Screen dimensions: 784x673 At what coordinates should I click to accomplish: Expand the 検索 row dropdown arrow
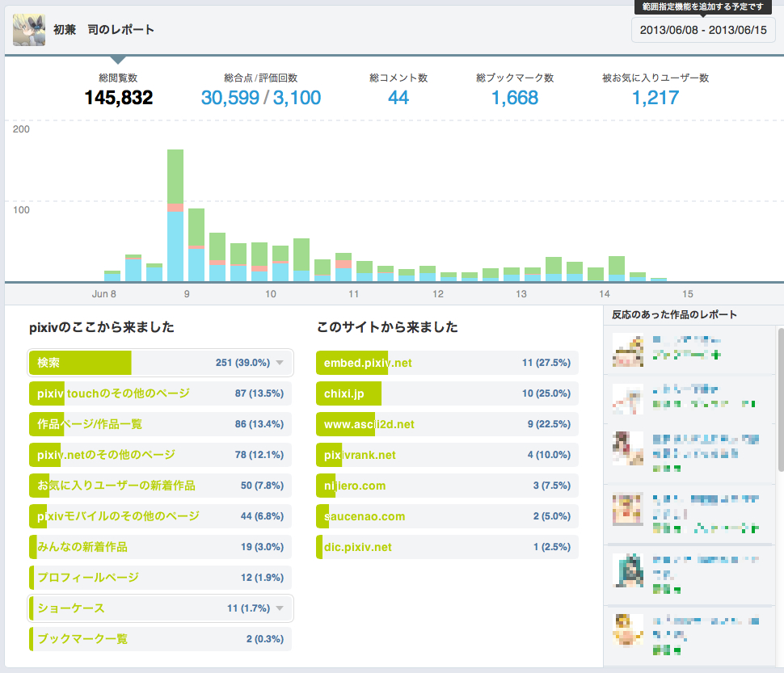(x=280, y=363)
